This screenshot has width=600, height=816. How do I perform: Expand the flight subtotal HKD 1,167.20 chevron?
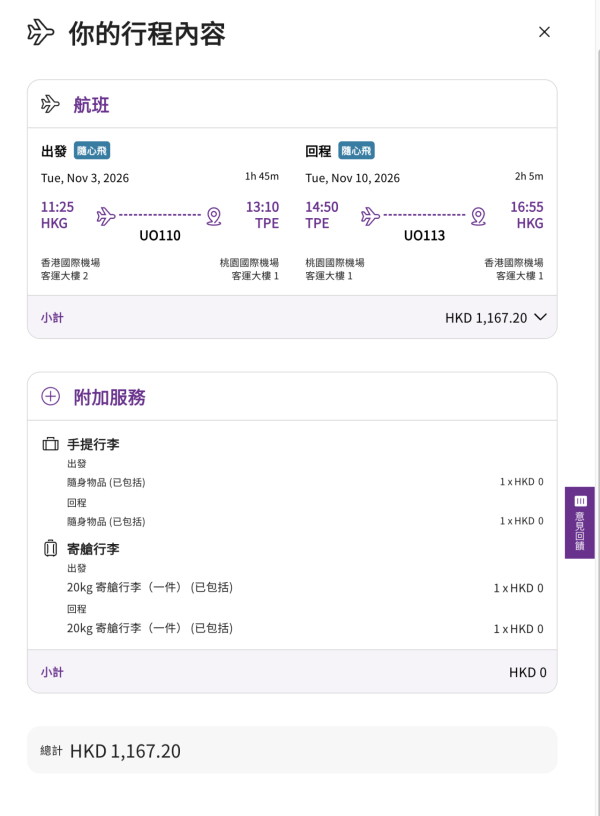[x=541, y=317]
